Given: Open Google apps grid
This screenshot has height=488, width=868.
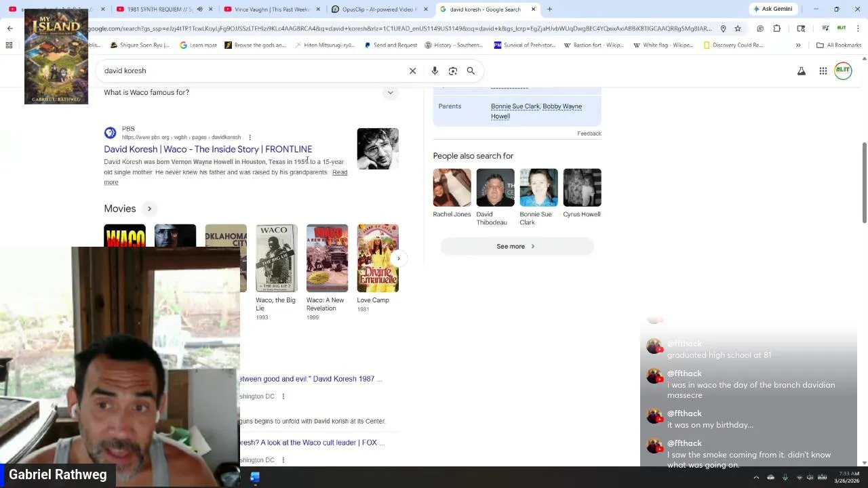Looking at the screenshot, I should 823,71.
